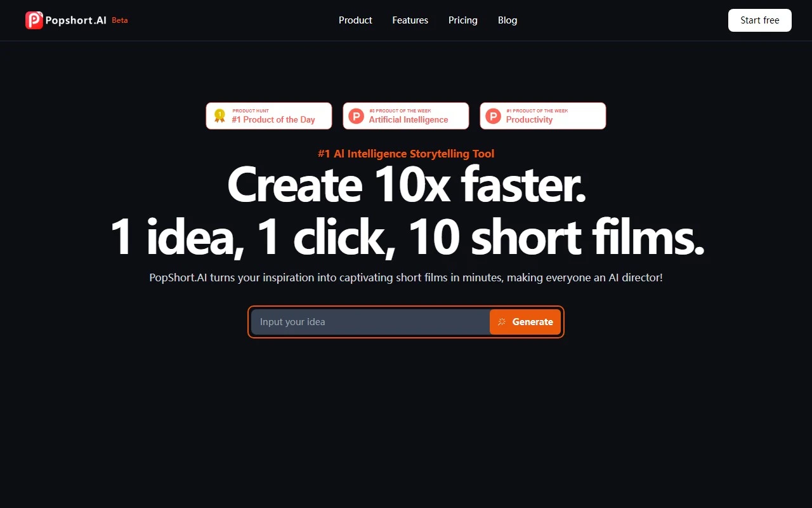Click the Popshort.AI brand name text
The width and height of the screenshot is (812, 508).
(x=76, y=20)
